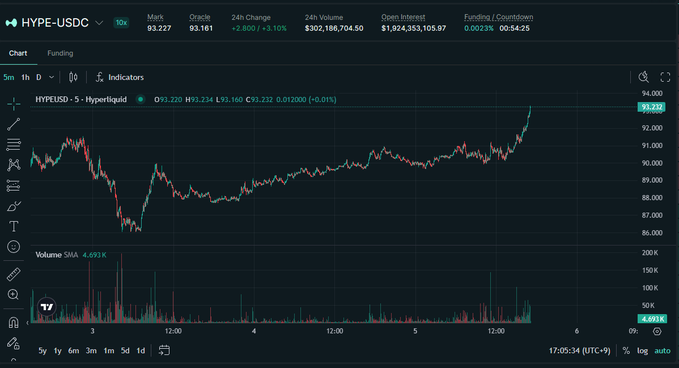Click the 24h Change value +2.800 / +3.10%
Image resolution: width=679 pixels, height=368 pixels.
[x=259, y=28]
